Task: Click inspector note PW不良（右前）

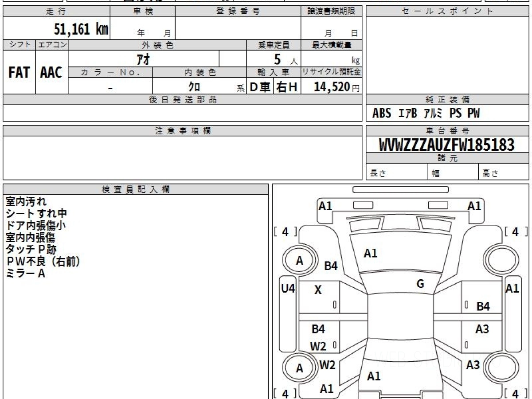Action: point(43,262)
